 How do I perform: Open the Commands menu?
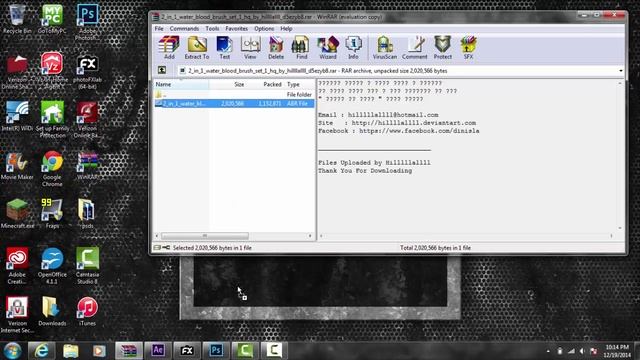[184, 29]
